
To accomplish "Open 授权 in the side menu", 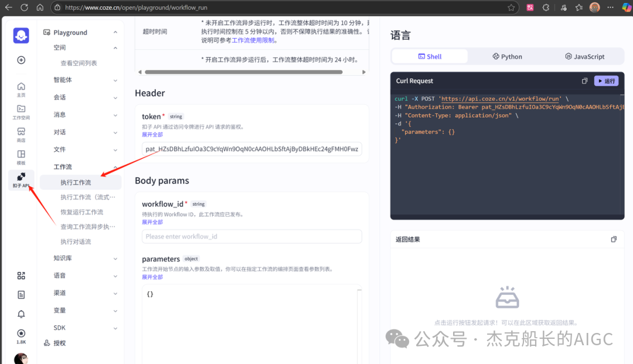I will (x=55, y=343).
